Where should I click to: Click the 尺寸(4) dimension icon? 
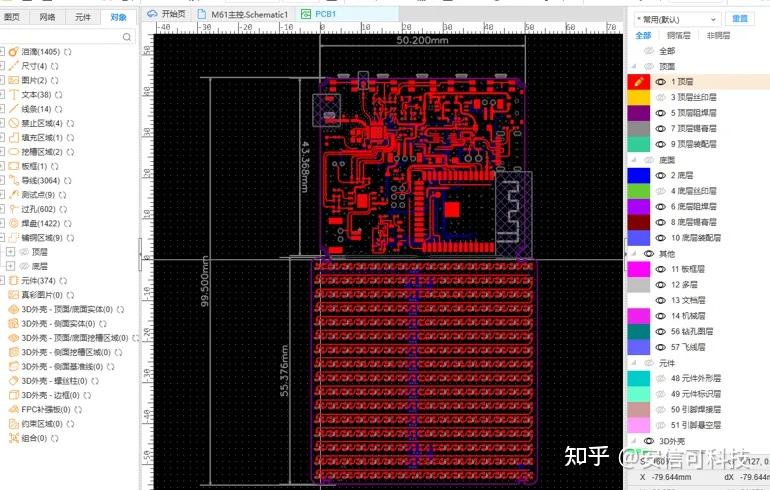point(14,66)
